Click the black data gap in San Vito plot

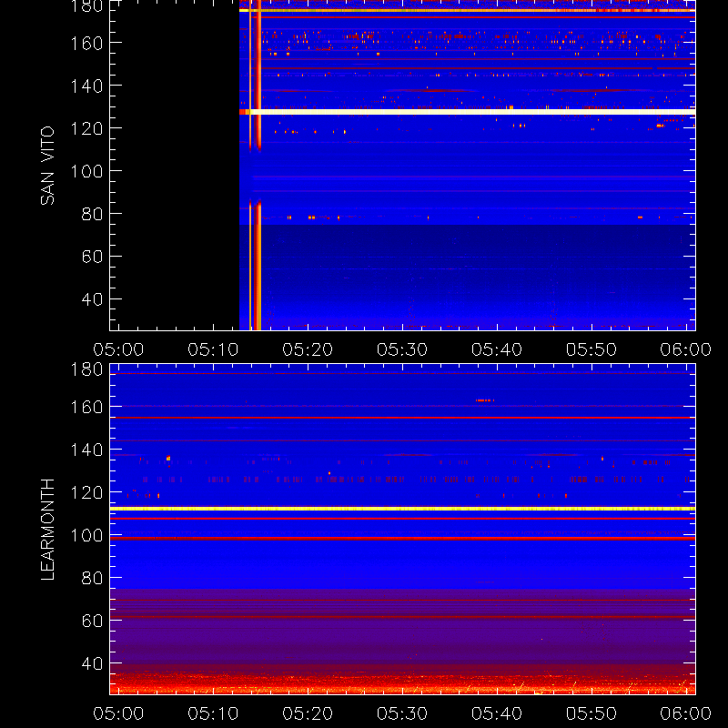click(175, 165)
